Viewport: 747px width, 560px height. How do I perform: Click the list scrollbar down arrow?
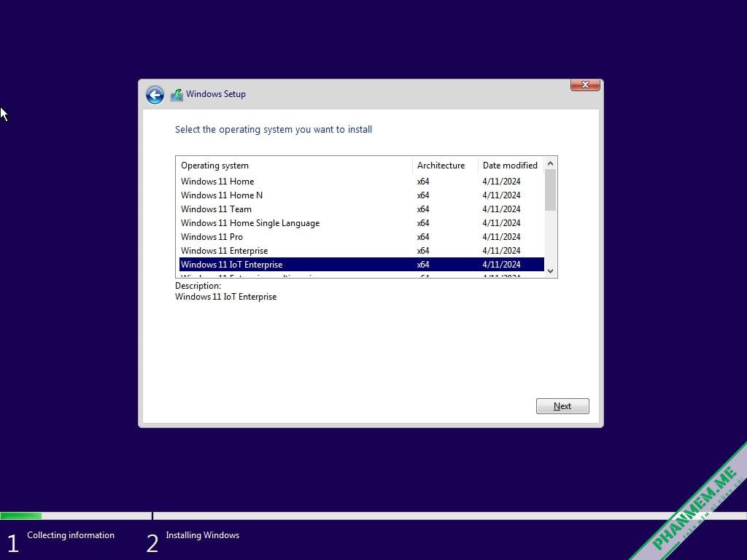(550, 271)
